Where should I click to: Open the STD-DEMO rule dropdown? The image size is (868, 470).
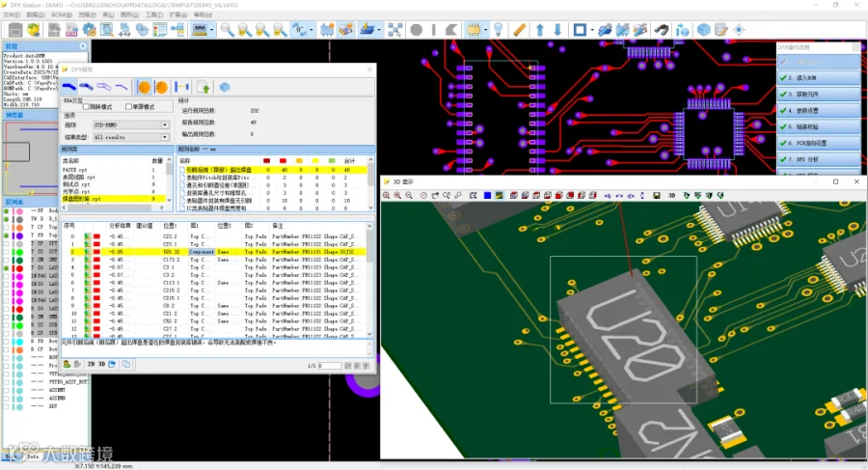coord(165,124)
